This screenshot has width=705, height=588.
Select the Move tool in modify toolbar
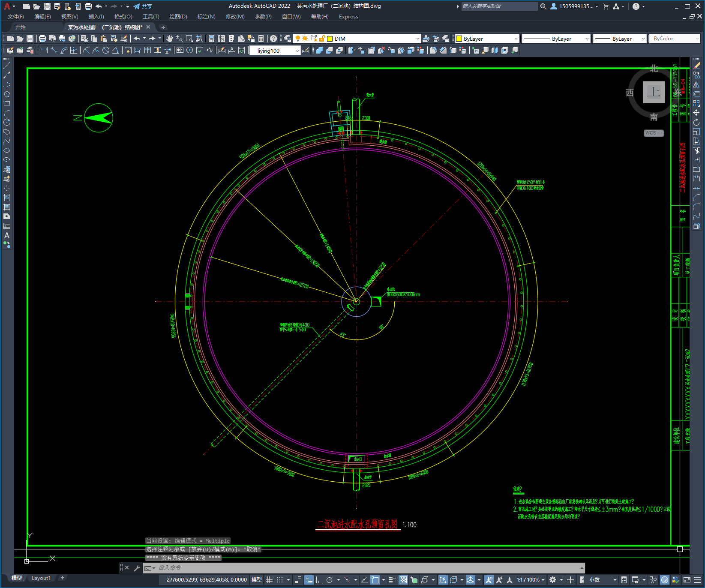pos(696,113)
